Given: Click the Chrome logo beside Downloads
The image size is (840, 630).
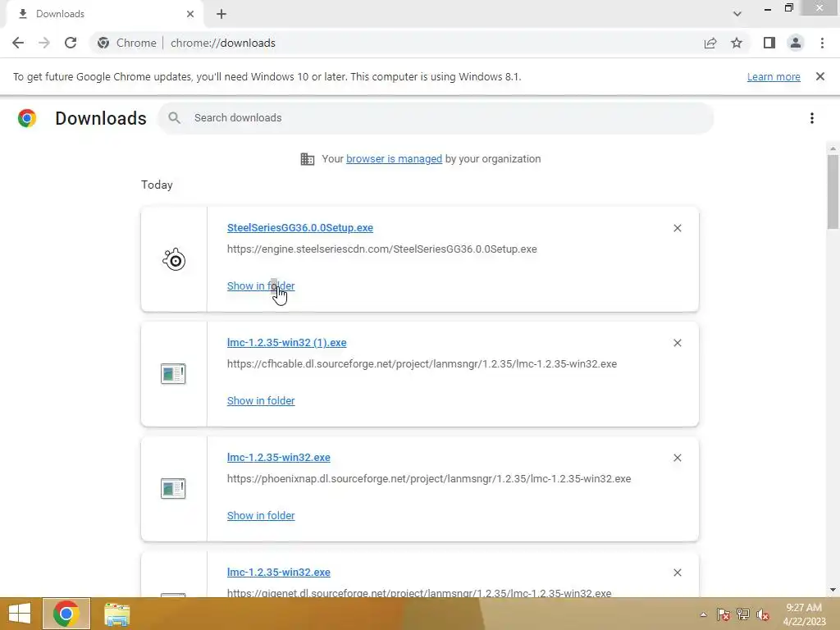Looking at the screenshot, I should (27, 118).
